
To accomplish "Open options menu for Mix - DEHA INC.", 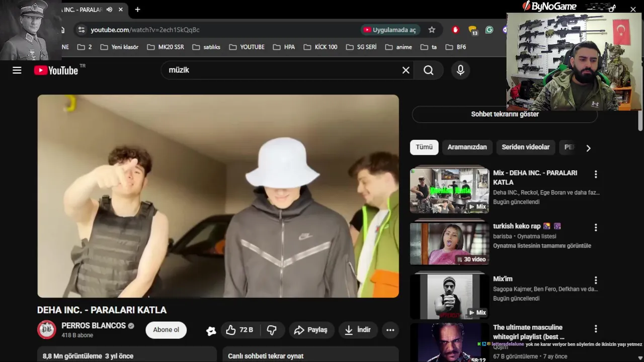I will click(596, 174).
